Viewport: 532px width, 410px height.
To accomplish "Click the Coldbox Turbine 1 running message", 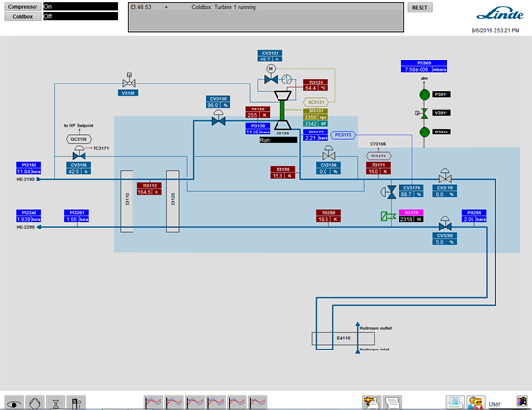I will pyautogui.click(x=224, y=7).
